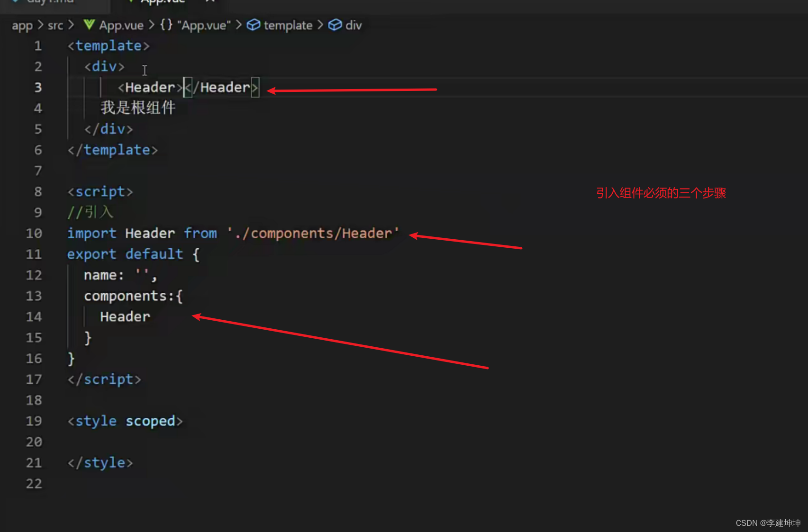Open the 'src' breadcrumb folder

pos(55,25)
